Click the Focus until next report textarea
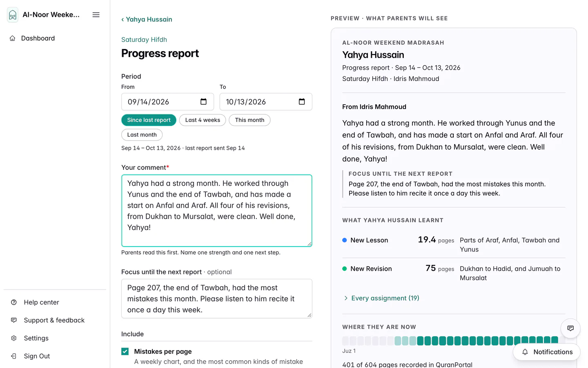The image size is (588, 368). [217, 298]
